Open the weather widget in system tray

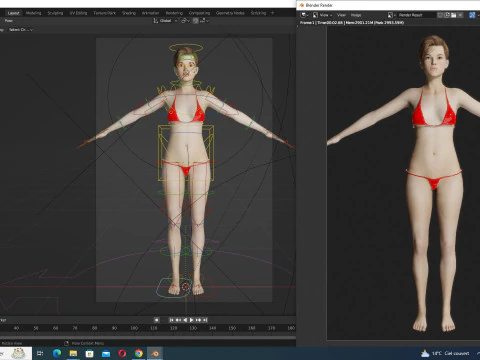[x=445, y=353]
